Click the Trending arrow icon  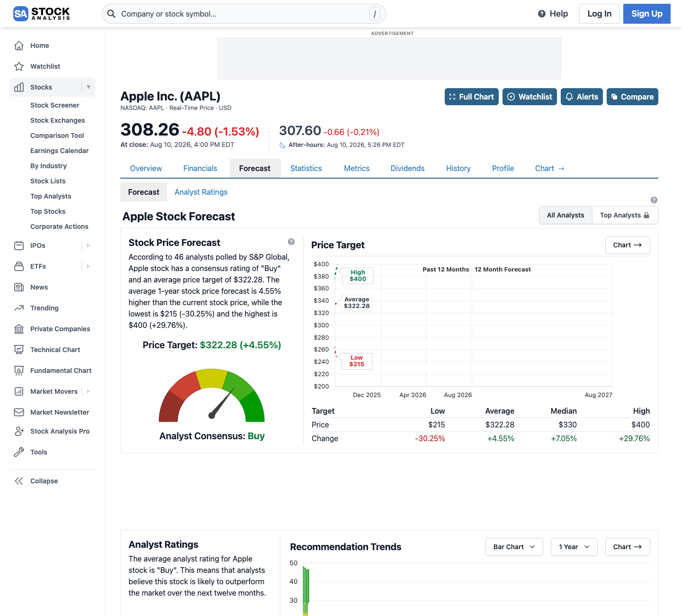[19, 308]
